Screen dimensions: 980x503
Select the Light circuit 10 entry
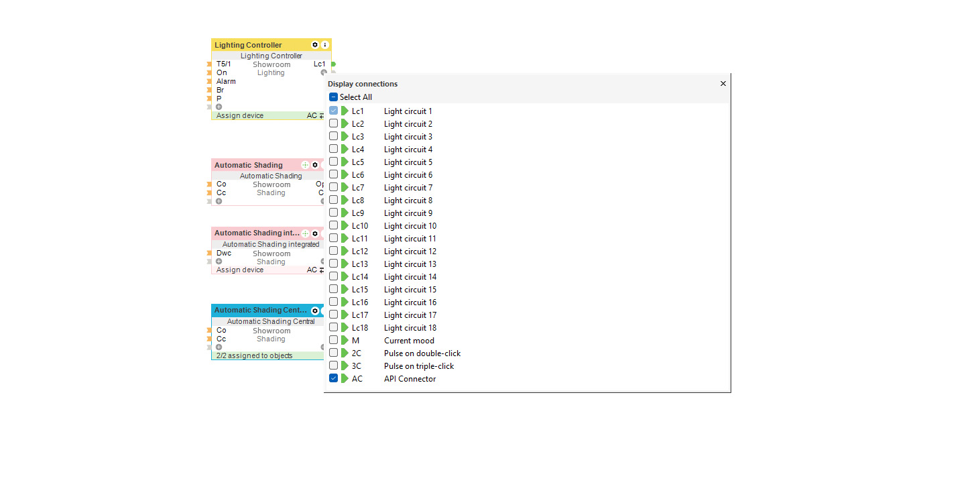coord(410,226)
